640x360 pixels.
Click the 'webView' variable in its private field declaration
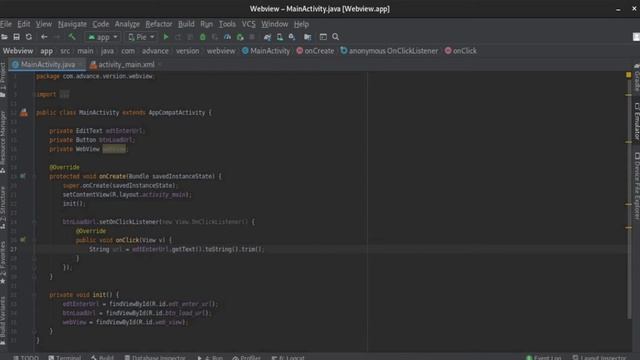(x=114, y=149)
